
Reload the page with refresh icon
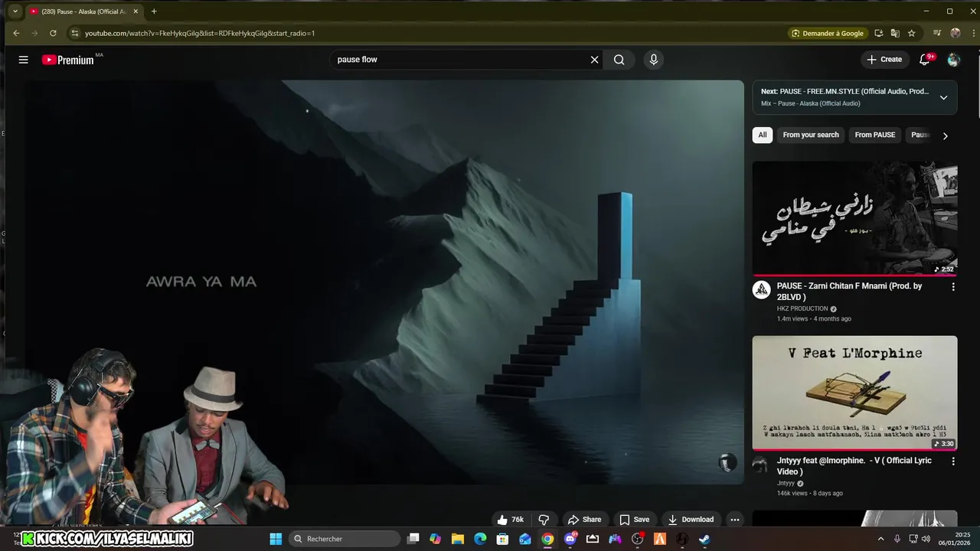click(53, 33)
